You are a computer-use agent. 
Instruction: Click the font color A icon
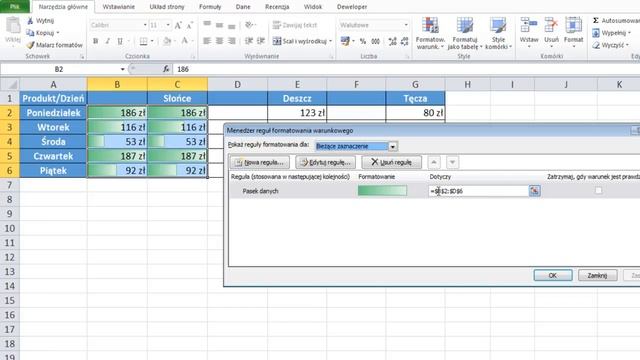184,41
